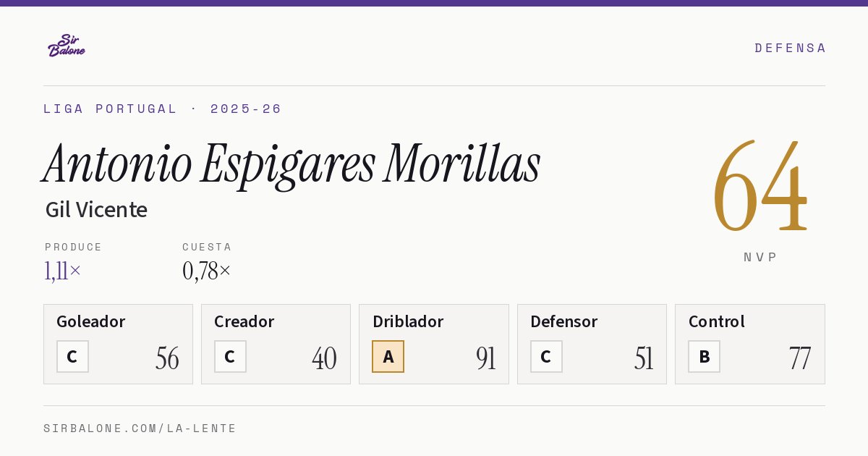Select the 1,11× produce value

coord(63,271)
